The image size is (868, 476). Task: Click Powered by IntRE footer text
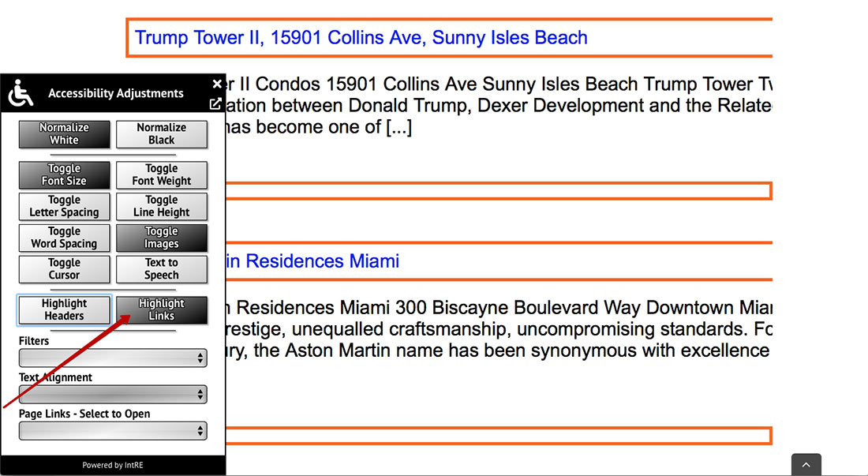[x=113, y=466]
